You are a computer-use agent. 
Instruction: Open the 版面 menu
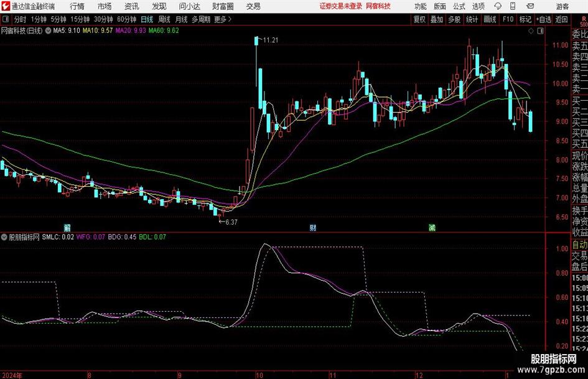pos(440,6)
